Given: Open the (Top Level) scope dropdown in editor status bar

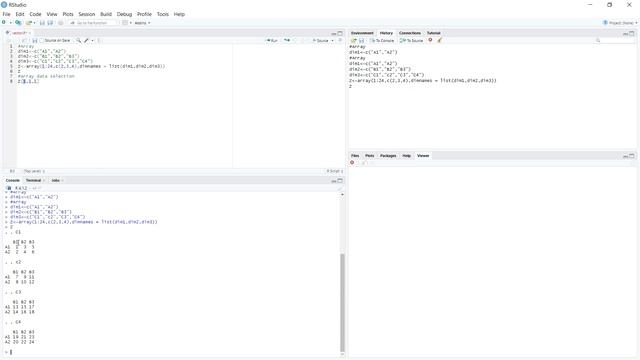Looking at the screenshot, I should pyautogui.click(x=34, y=171).
